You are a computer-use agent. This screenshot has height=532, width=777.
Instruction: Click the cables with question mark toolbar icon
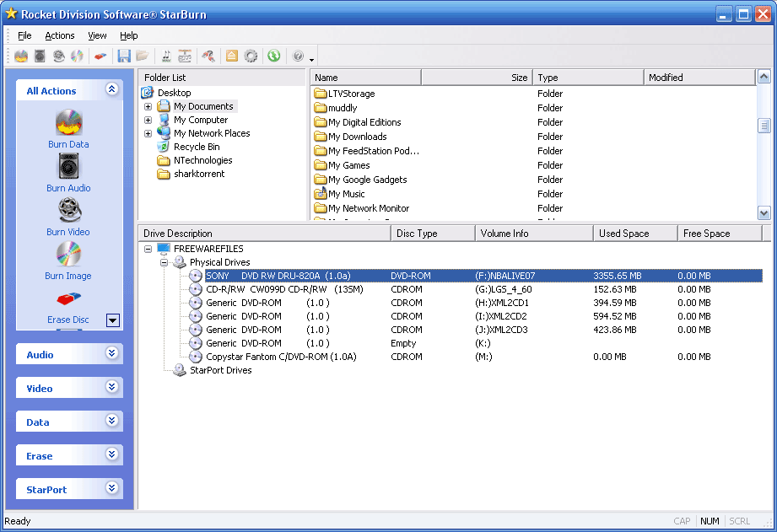click(x=208, y=56)
